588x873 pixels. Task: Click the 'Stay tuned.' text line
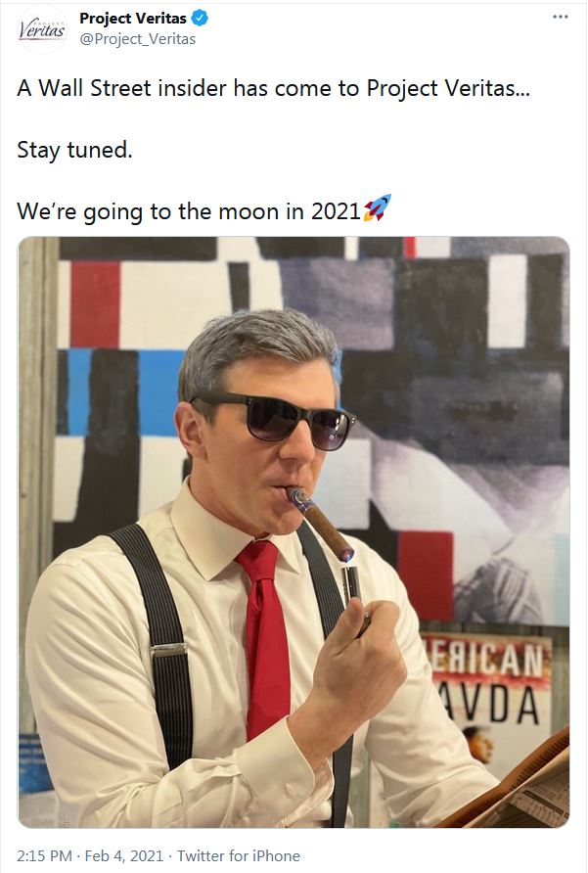pyautogui.click(x=74, y=151)
